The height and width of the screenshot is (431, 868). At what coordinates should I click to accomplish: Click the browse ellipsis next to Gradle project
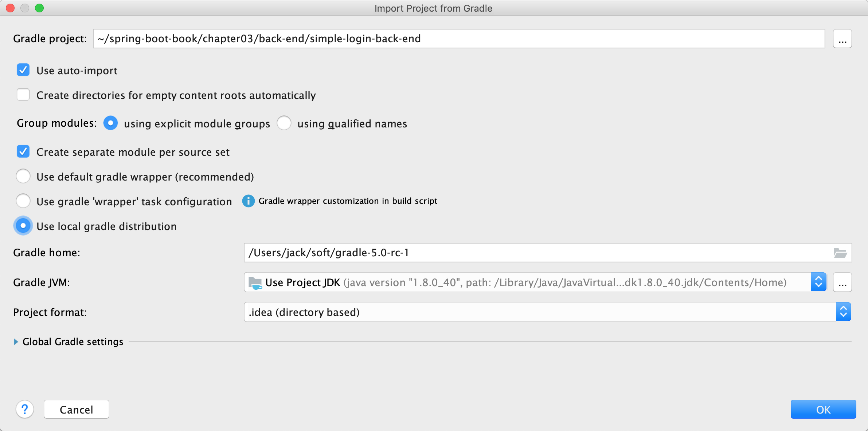coord(842,39)
